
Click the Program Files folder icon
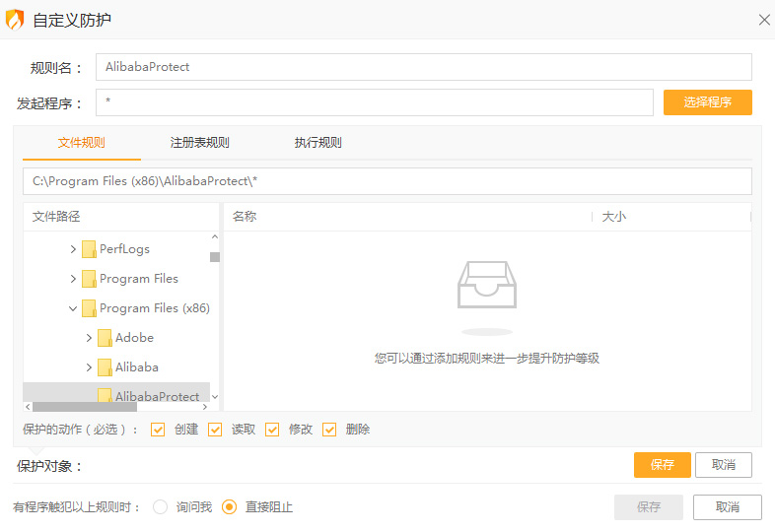coord(89,279)
